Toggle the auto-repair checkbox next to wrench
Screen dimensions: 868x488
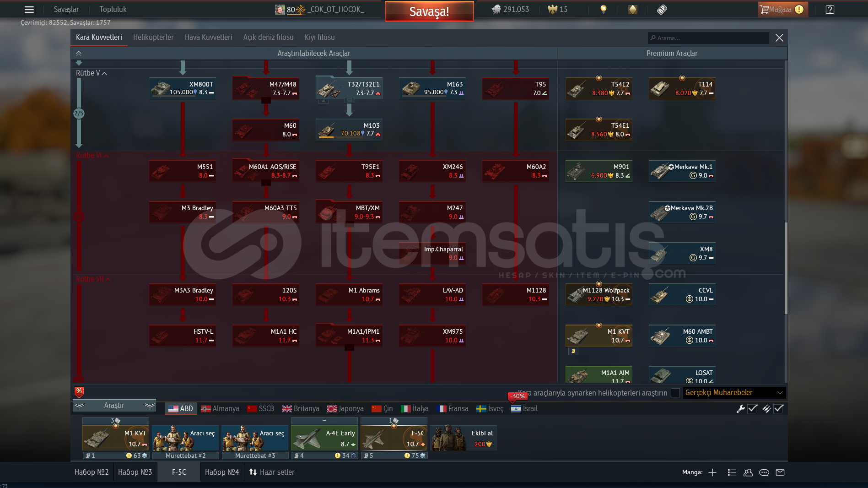tap(753, 409)
